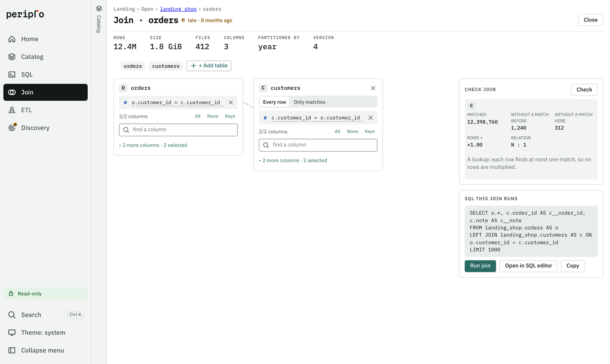Open the ETL section in sidebar
610x364 pixels.
tap(45, 110)
